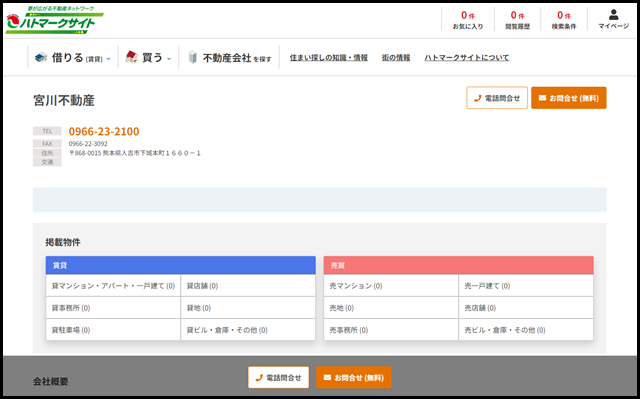View お気に入り 0件 counter
This screenshot has width=640, height=399.
click(x=468, y=20)
